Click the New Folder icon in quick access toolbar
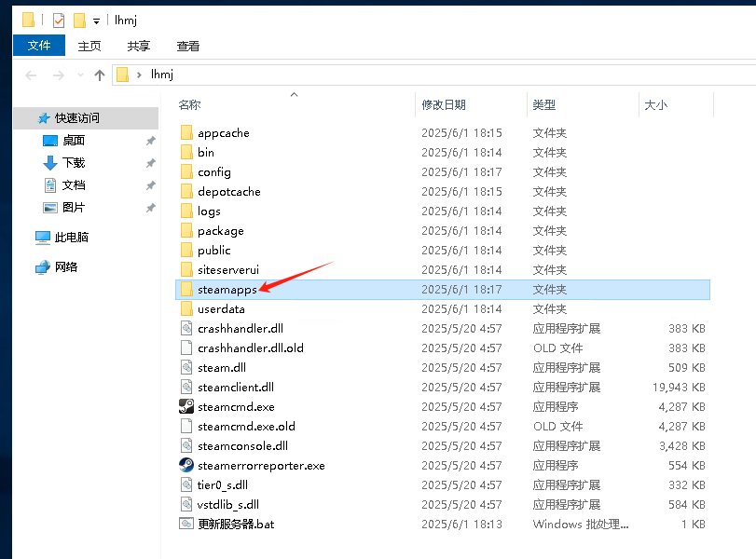 click(79, 20)
